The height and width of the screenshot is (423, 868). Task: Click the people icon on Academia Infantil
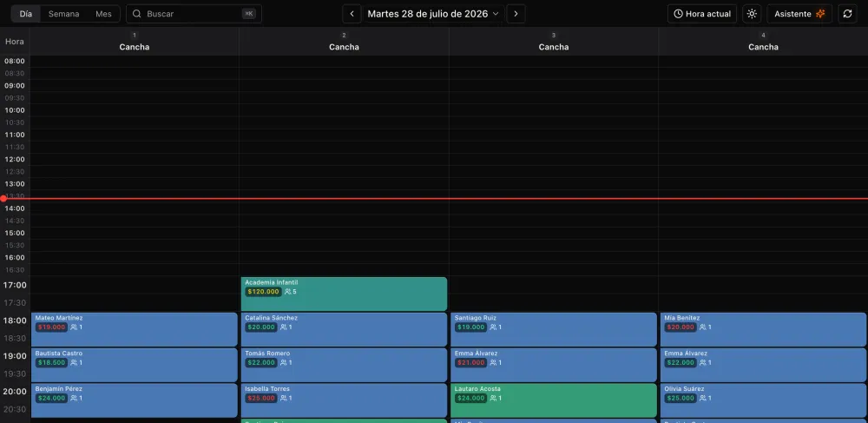click(x=288, y=292)
